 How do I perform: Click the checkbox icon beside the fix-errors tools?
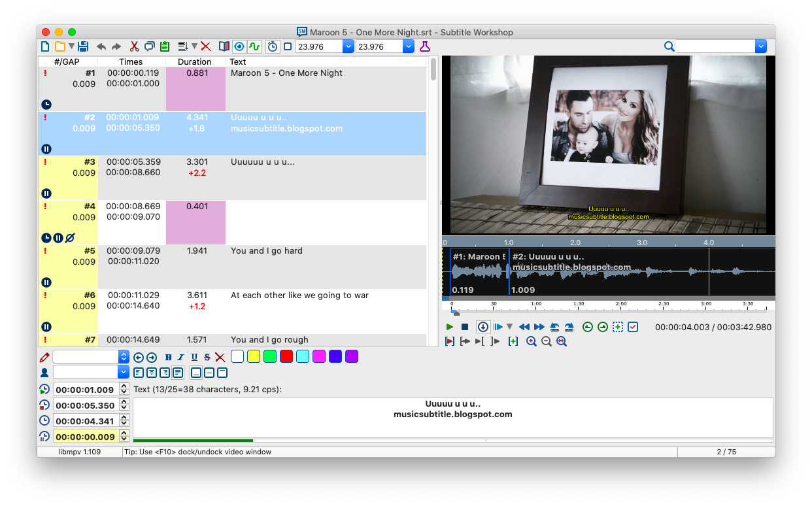click(632, 326)
